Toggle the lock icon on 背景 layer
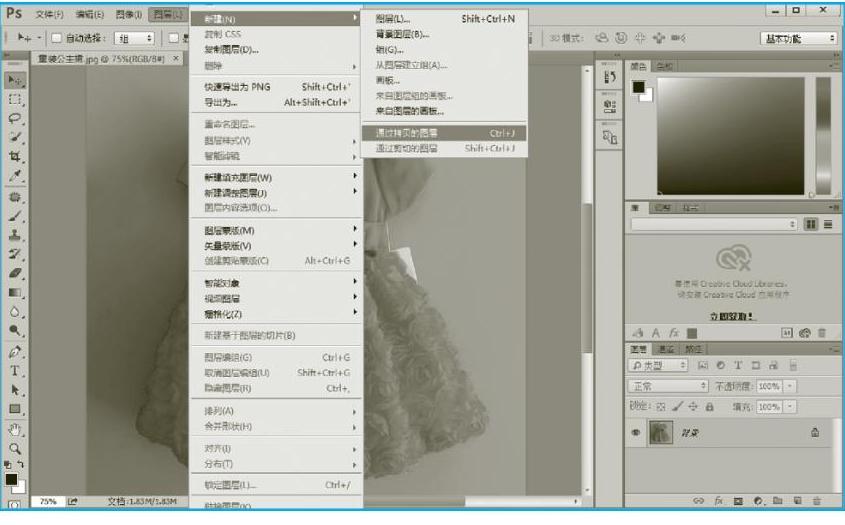 [815, 432]
